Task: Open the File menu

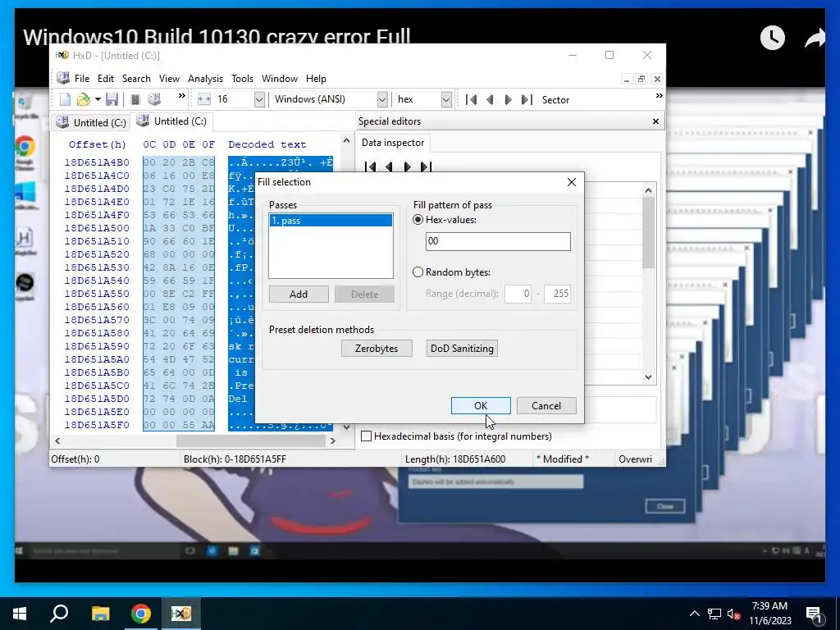Action: (x=82, y=78)
